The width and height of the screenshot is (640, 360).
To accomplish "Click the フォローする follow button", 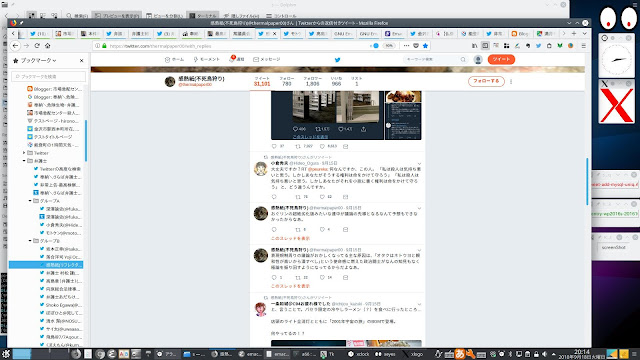I will point(486,81).
